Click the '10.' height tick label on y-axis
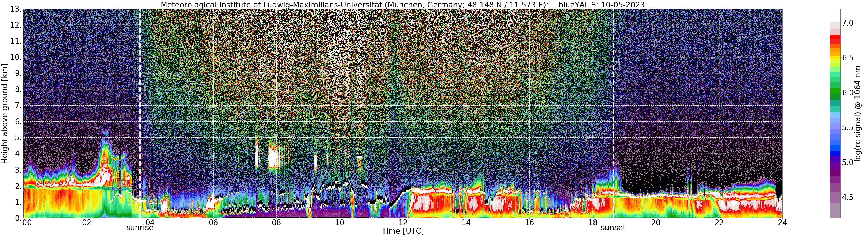Image resolution: width=868 pixels, height=237 pixels. (16, 57)
